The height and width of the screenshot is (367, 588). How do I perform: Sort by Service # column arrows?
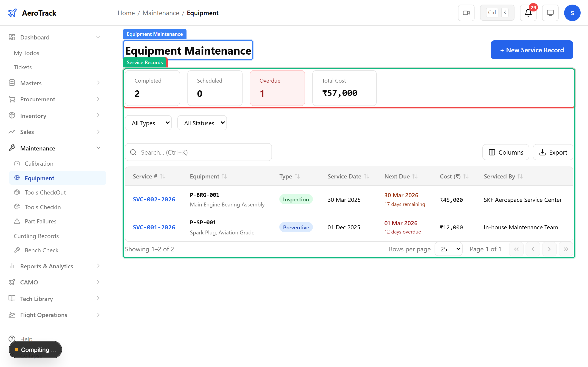[163, 176]
